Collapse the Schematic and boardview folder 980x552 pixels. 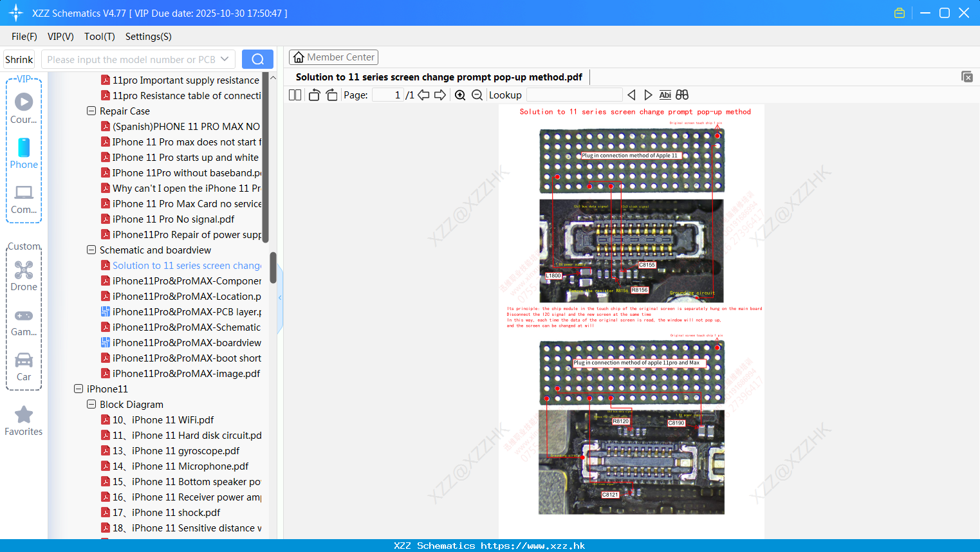(91, 250)
